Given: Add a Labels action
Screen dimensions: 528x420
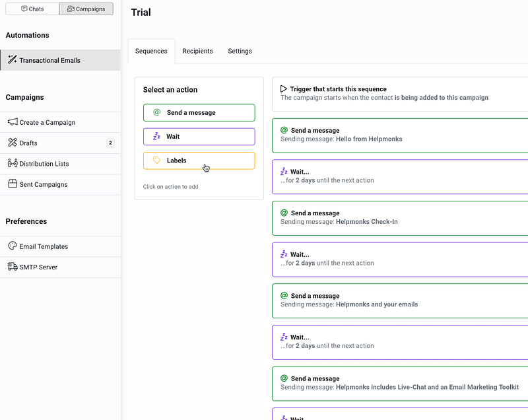Looking at the screenshot, I should point(199,160).
